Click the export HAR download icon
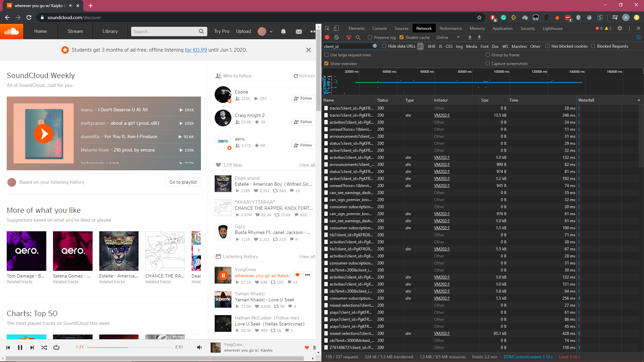The width and height of the screenshot is (644, 362). tap(479, 38)
